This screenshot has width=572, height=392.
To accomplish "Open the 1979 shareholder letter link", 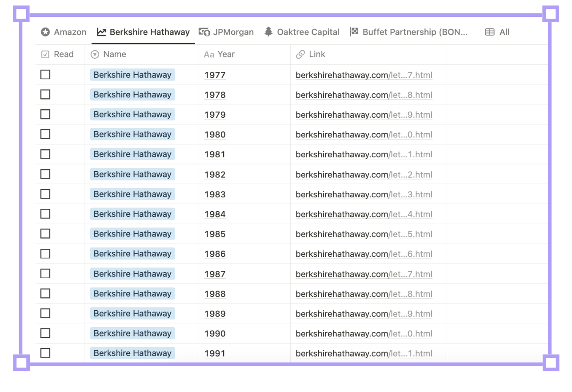I will click(364, 115).
